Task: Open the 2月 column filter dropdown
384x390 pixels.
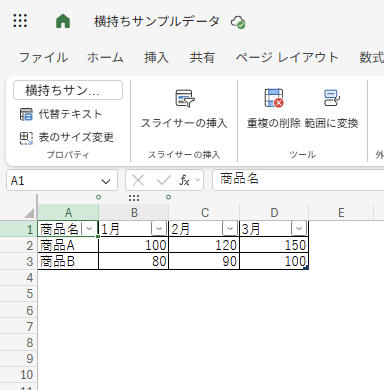Action: click(x=230, y=229)
